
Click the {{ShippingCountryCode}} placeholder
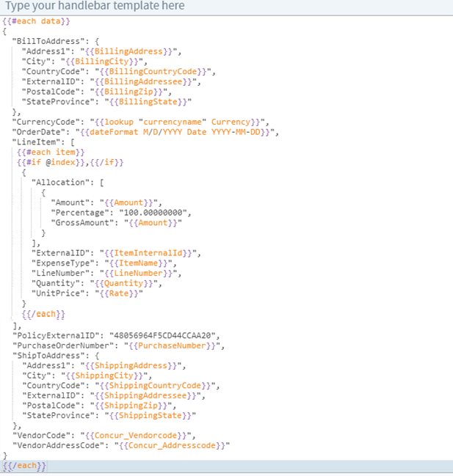pos(155,386)
